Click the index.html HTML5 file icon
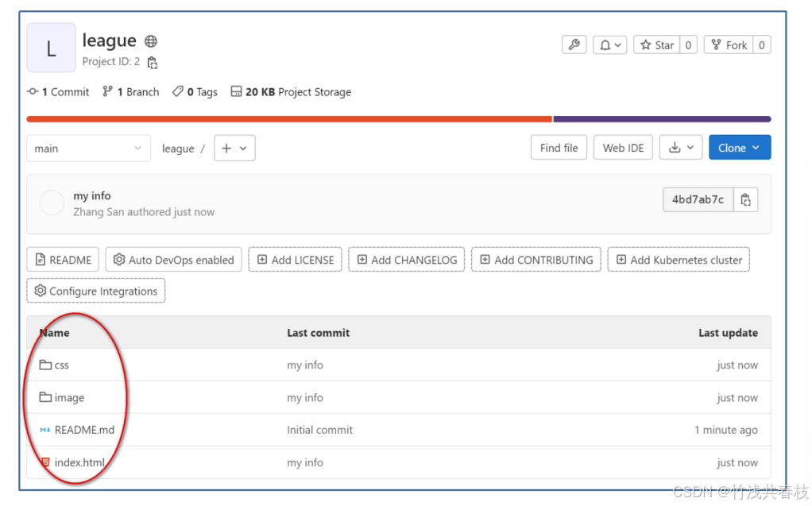 pos(45,462)
